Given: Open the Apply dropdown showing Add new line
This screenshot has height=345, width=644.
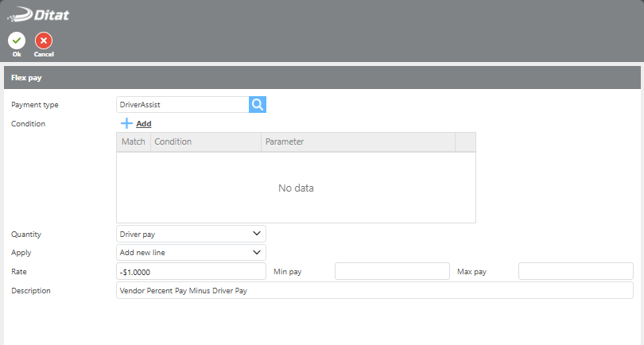Looking at the screenshot, I should click(x=191, y=252).
